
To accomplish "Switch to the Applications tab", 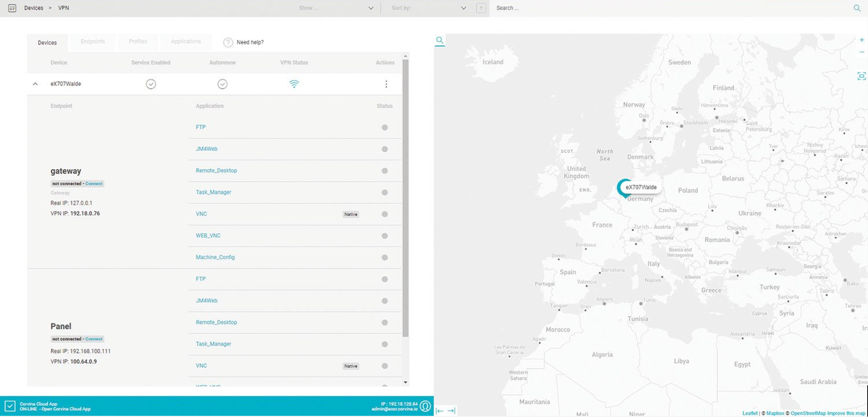I will pyautogui.click(x=186, y=41).
